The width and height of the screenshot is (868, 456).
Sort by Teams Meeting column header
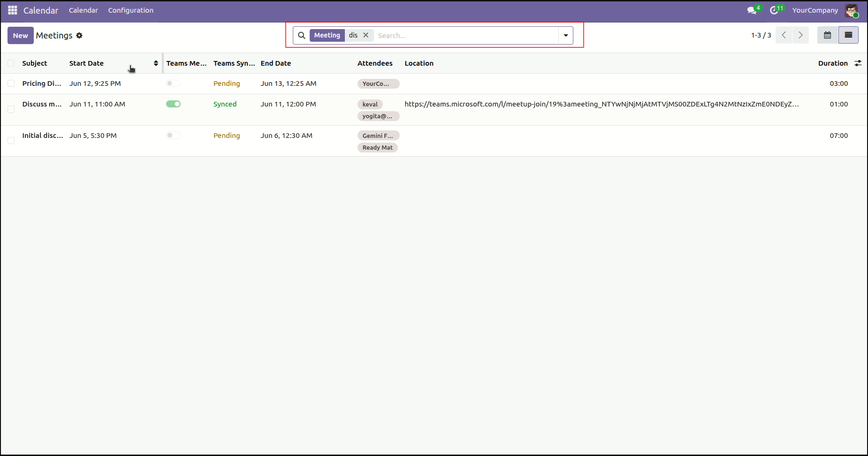pos(186,63)
